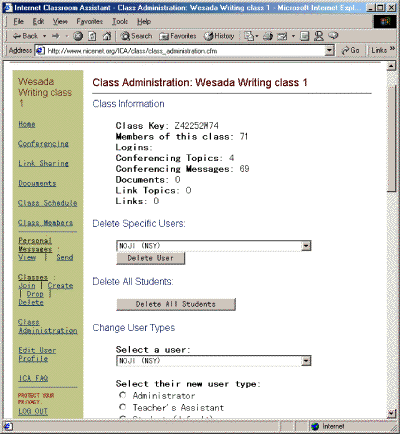Screen dimensions: 400x434
Task: Open the Address bar dropdown arrow
Action: click(x=329, y=51)
